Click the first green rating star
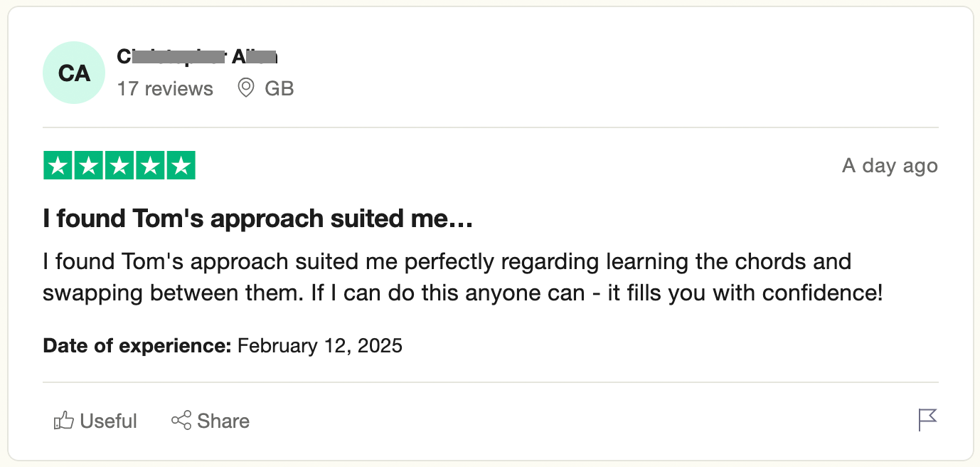This screenshot has width=980, height=467. [x=58, y=166]
